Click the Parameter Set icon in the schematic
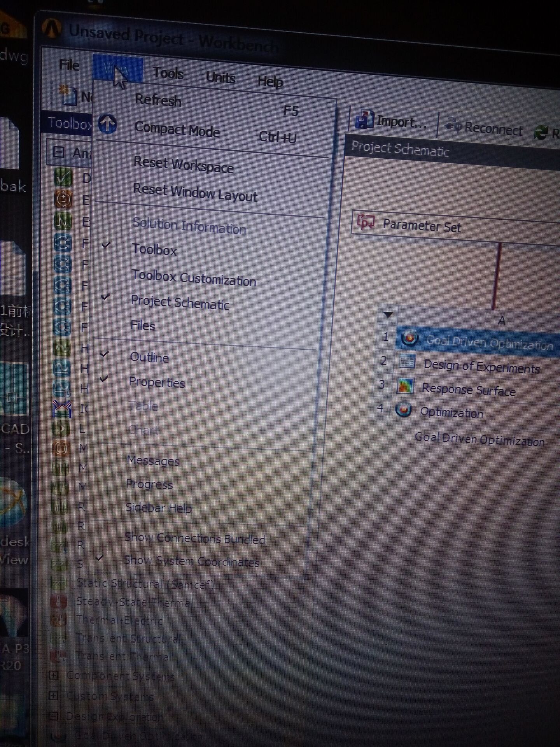This screenshot has height=747, width=560. (366, 222)
